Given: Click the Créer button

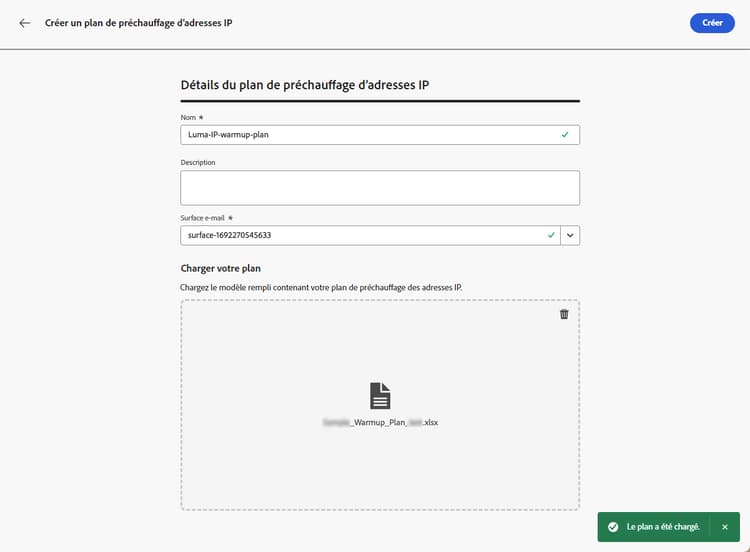Looking at the screenshot, I should [712, 23].
